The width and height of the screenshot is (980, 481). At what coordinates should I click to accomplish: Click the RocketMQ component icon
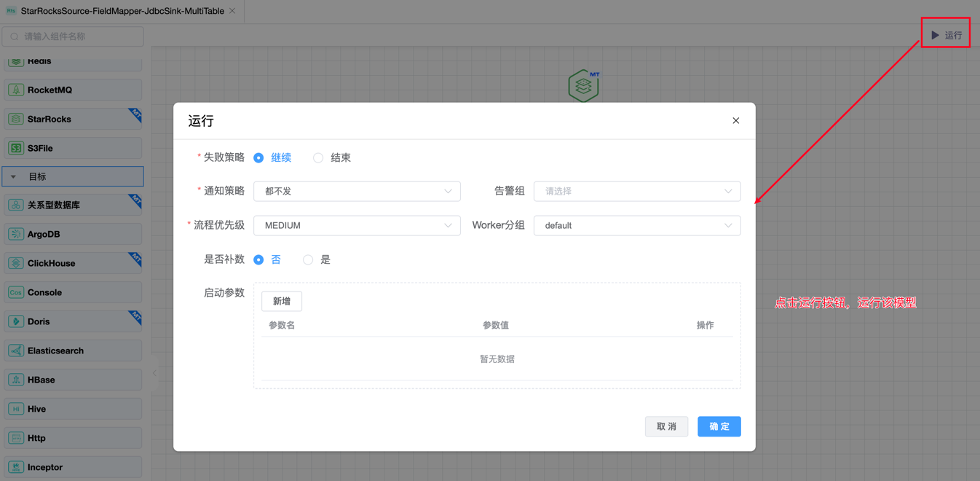point(16,90)
